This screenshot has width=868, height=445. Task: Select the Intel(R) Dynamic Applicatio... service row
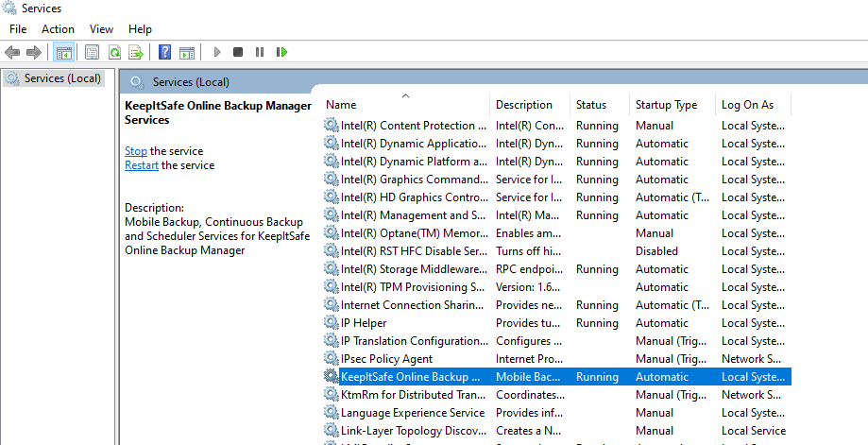tap(557, 144)
